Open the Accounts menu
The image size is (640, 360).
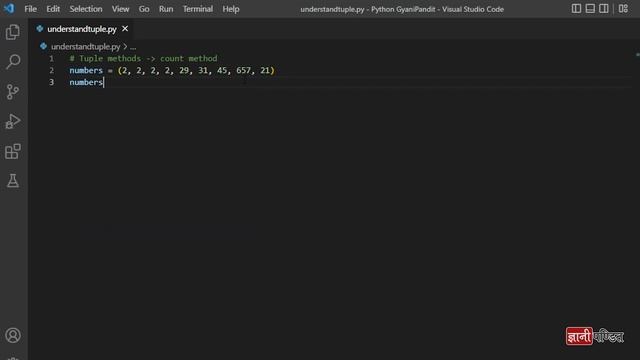13,336
